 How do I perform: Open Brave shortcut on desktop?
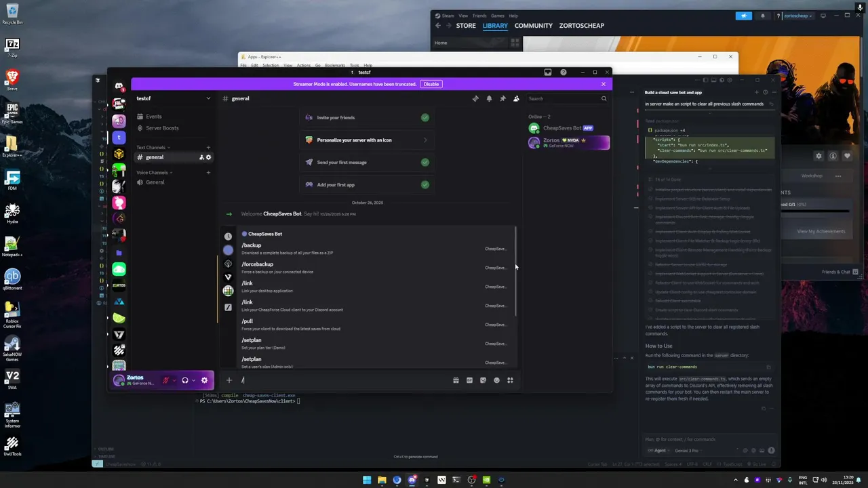[x=12, y=79]
